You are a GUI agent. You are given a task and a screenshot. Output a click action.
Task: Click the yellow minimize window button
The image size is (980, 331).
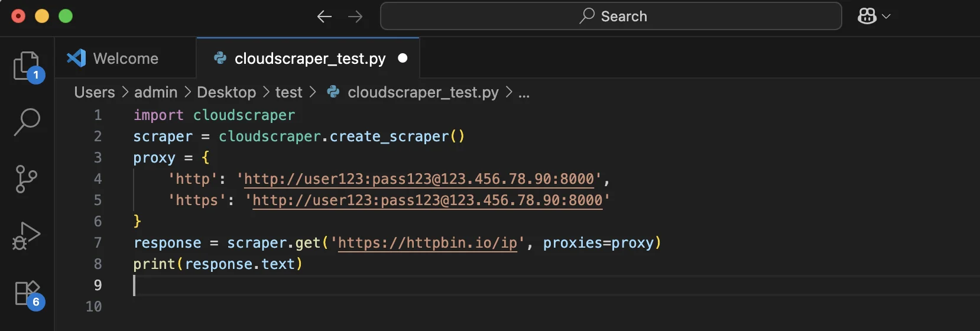(x=42, y=16)
